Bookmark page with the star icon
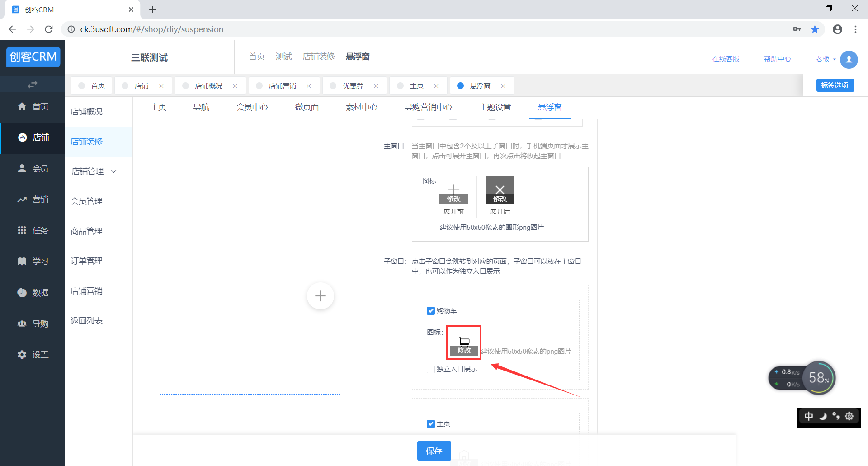 (x=815, y=29)
